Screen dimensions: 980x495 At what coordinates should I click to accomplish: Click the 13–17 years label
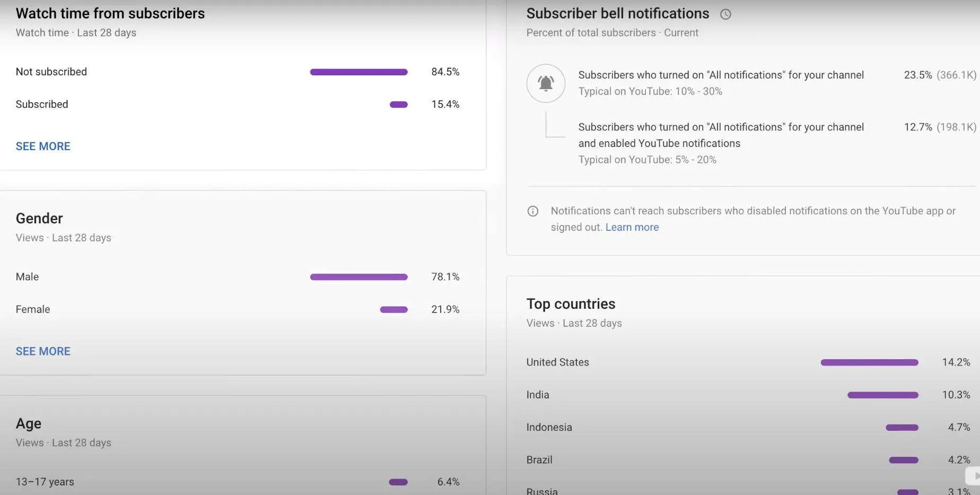[x=45, y=482]
